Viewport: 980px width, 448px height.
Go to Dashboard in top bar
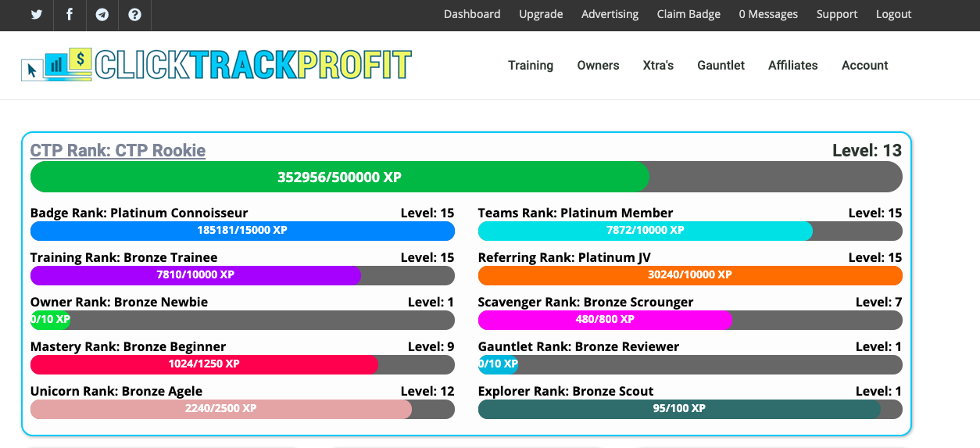(x=472, y=14)
